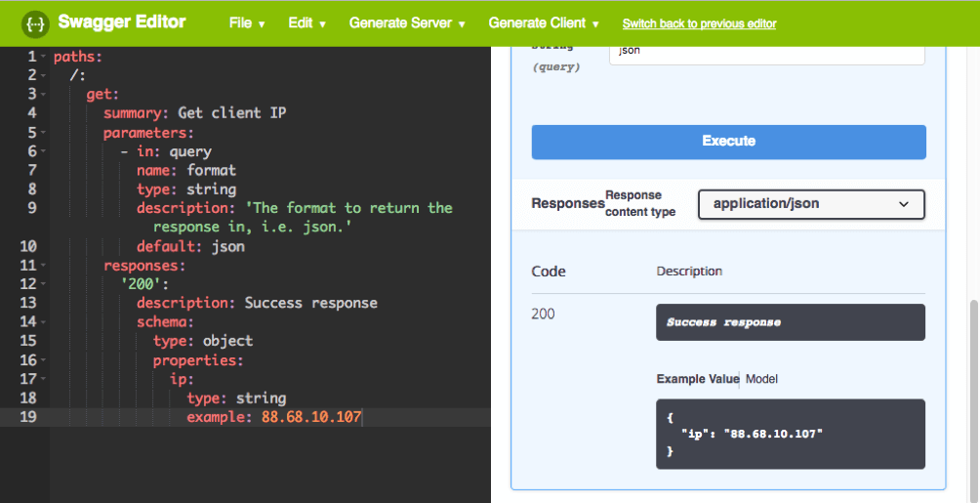Collapse the ip property on line 17
This screenshot has height=503, width=980.
click(x=44, y=379)
